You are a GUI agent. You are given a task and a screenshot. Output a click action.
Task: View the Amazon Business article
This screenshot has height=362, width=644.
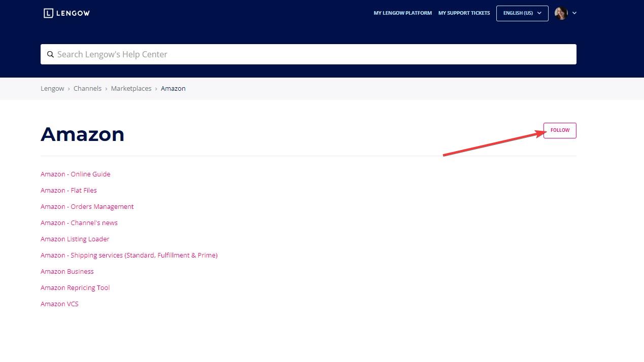click(67, 271)
